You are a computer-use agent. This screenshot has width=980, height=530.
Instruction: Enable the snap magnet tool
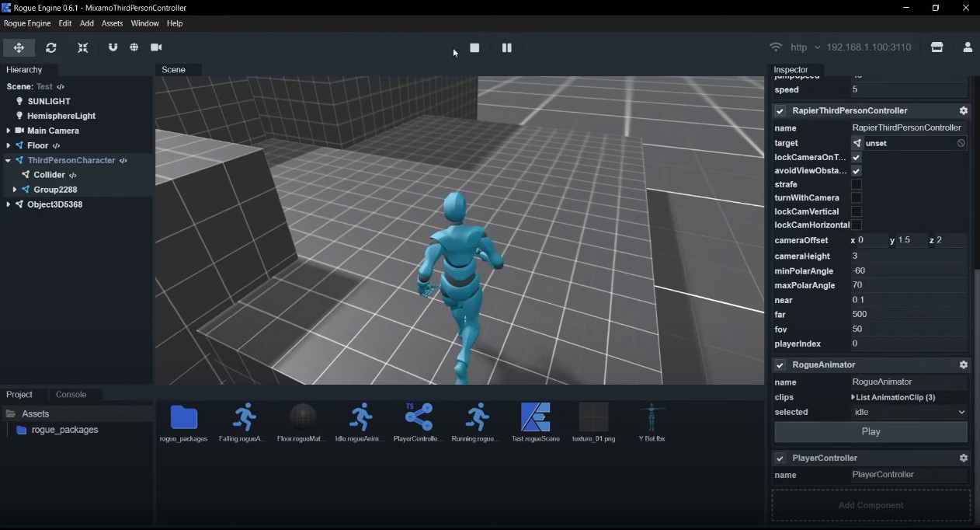click(x=113, y=47)
